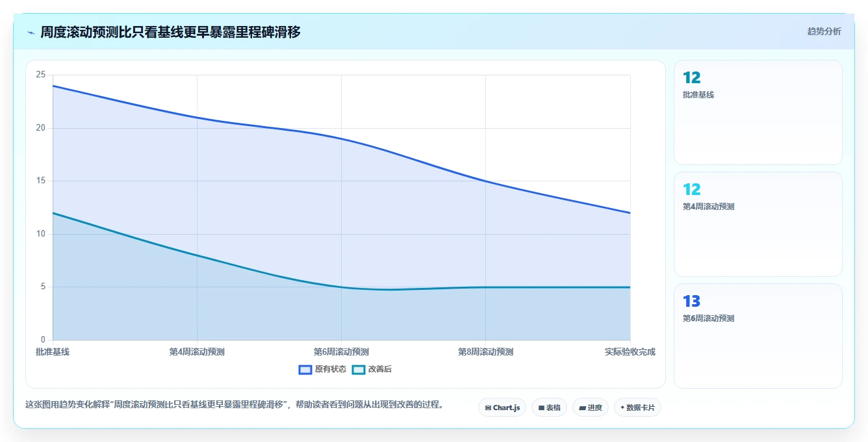Select the 数据卡片 tag chip

tap(637, 408)
